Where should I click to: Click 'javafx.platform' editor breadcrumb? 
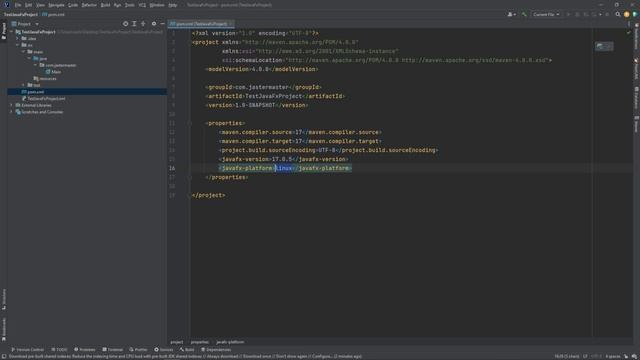[x=230, y=342]
